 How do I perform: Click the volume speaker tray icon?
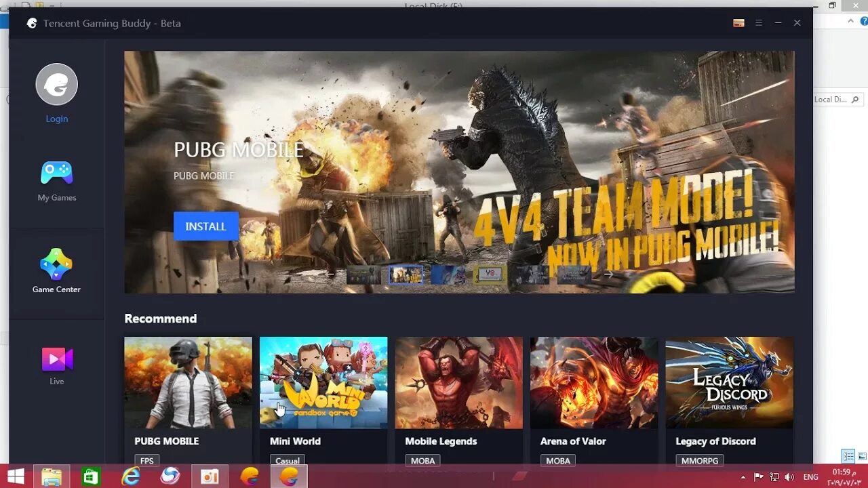point(789,477)
